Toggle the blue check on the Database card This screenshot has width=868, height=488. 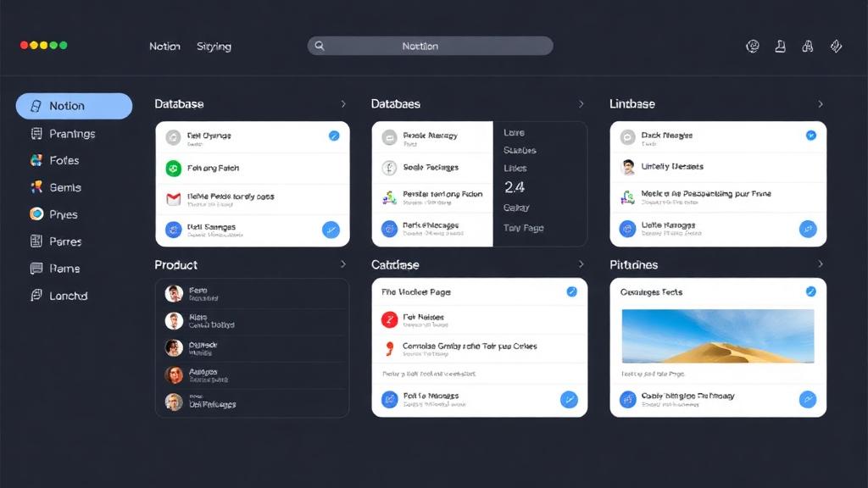click(x=334, y=135)
